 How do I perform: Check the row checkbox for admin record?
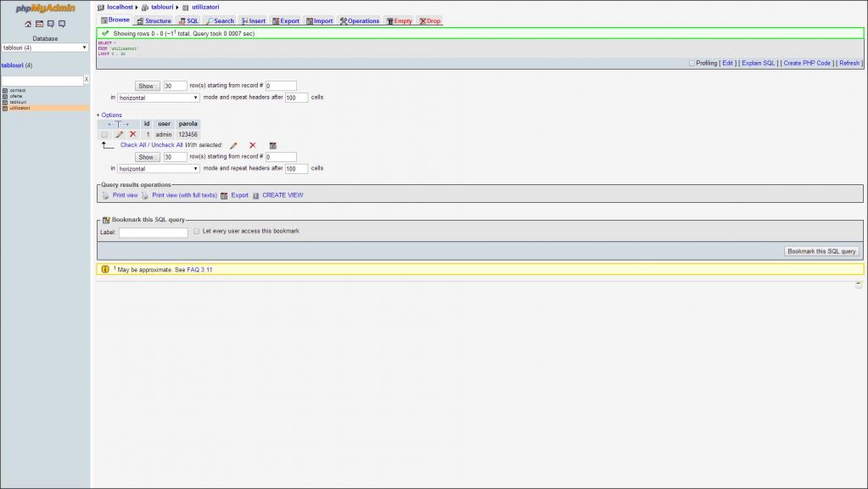click(104, 134)
